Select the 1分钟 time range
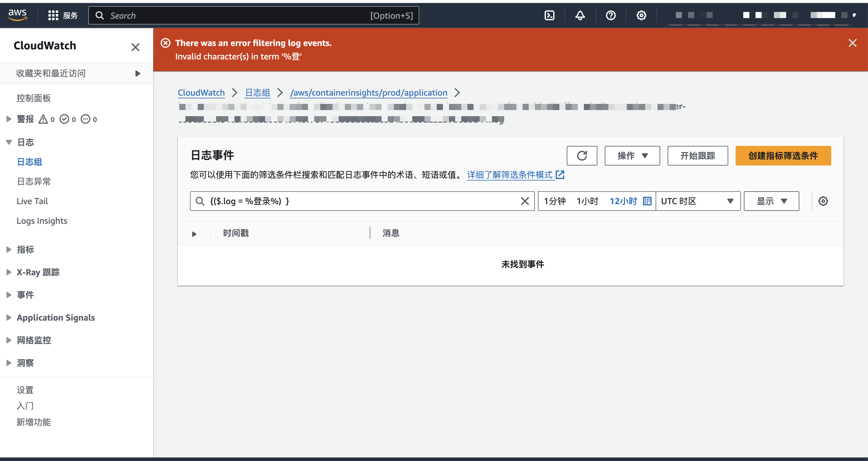 click(x=555, y=201)
